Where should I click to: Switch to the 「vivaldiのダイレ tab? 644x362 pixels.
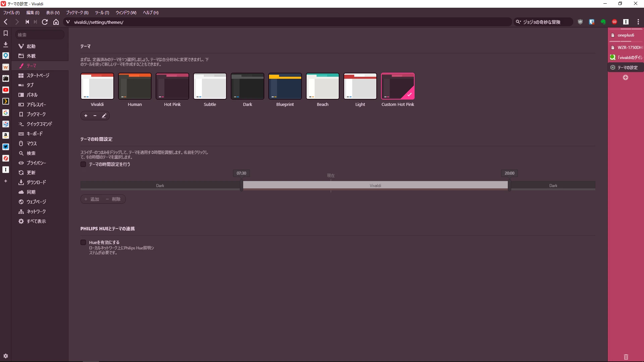(626, 57)
